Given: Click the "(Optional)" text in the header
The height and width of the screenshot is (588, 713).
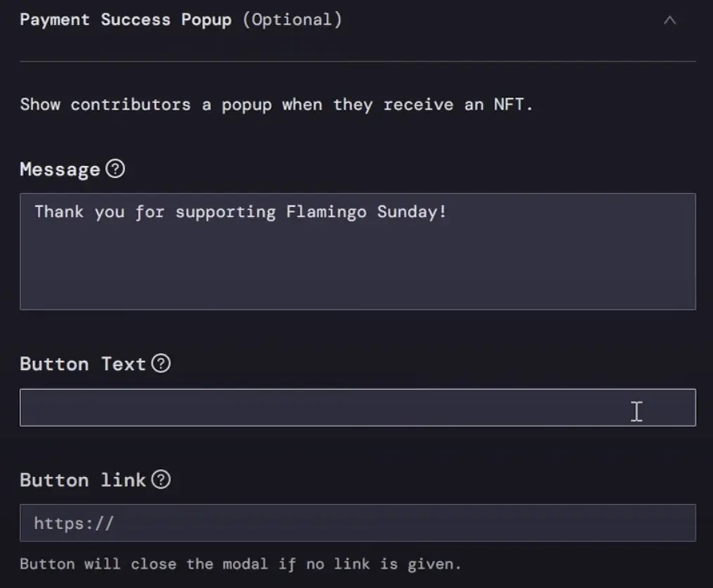Looking at the screenshot, I should pyautogui.click(x=292, y=20).
